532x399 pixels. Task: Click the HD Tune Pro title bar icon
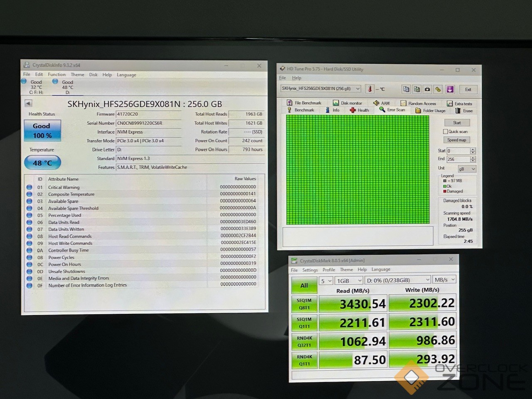coord(283,69)
